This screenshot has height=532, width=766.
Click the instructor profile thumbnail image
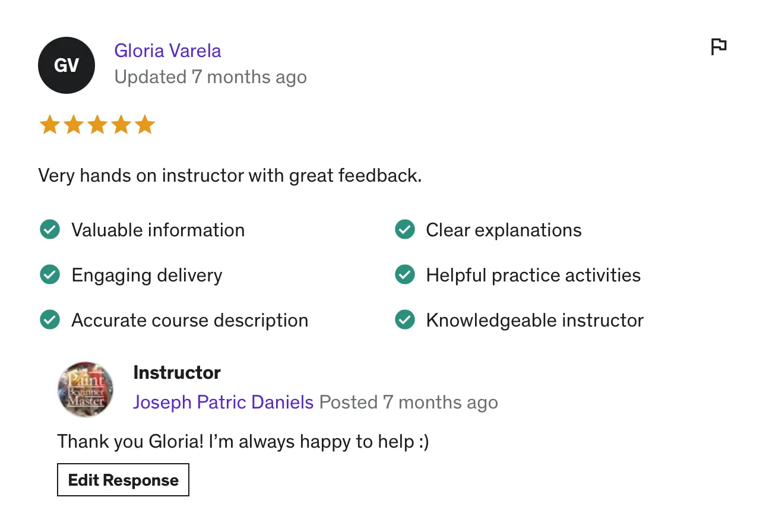tap(86, 389)
